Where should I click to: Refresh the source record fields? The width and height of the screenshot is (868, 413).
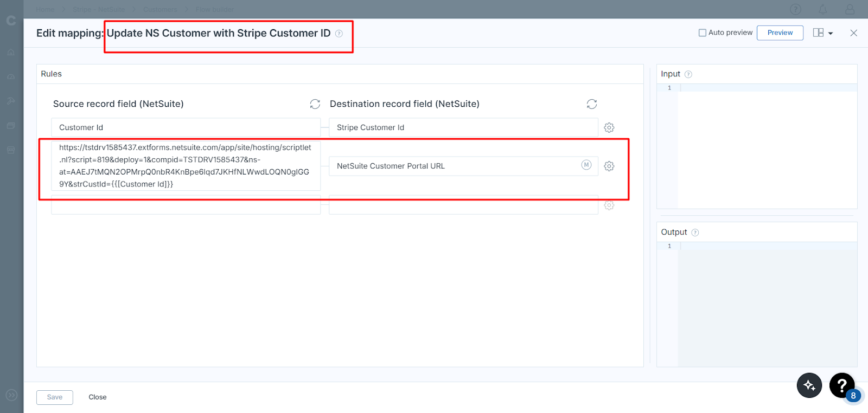click(x=315, y=104)
